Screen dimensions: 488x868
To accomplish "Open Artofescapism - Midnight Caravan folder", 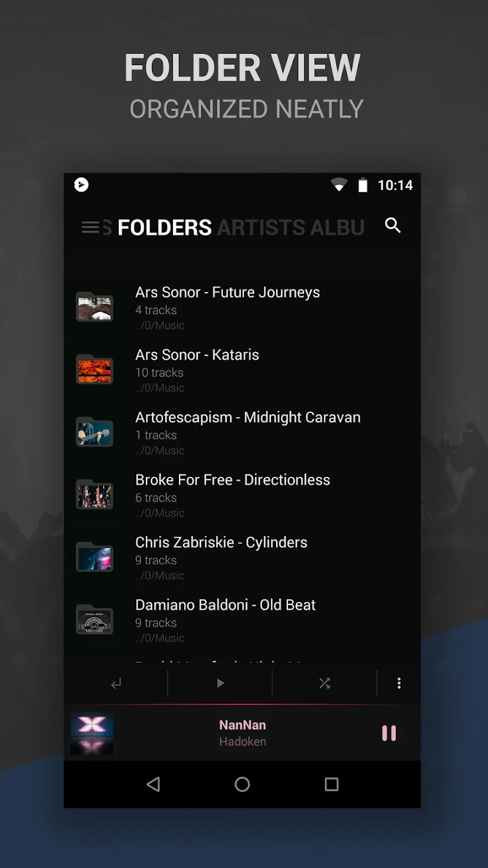I will (242, 433).
